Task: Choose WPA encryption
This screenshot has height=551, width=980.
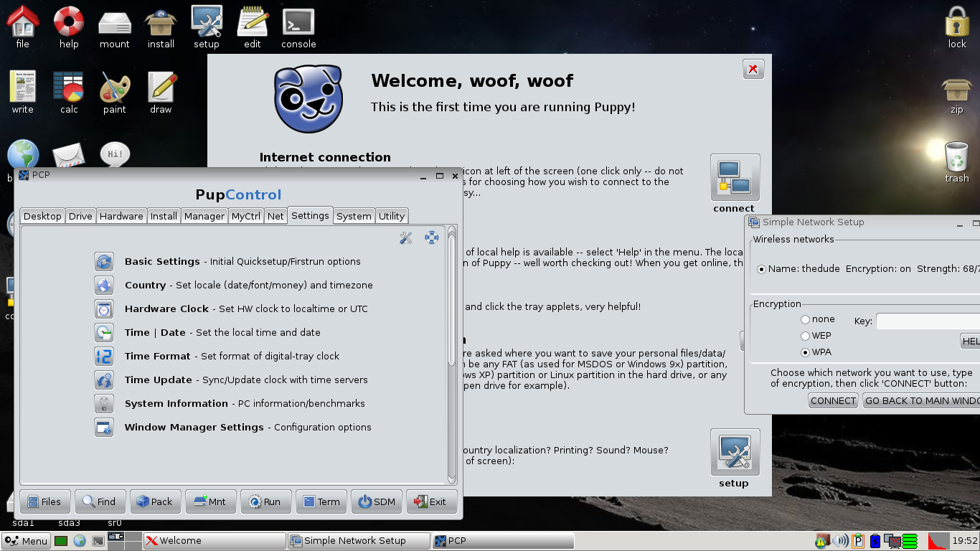Action: tap(805, 352)
